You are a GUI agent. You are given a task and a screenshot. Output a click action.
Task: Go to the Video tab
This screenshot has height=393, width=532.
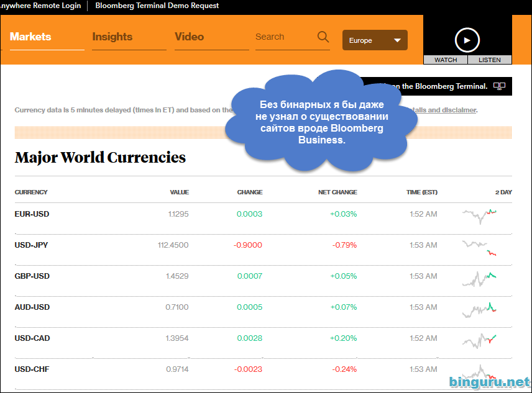click(190, 37)
